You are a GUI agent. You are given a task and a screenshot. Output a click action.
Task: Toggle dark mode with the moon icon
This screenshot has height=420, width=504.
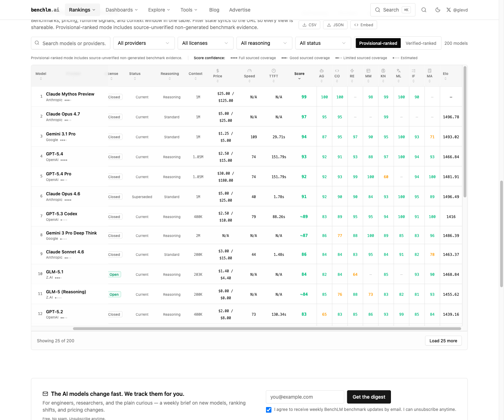(437, 10)
